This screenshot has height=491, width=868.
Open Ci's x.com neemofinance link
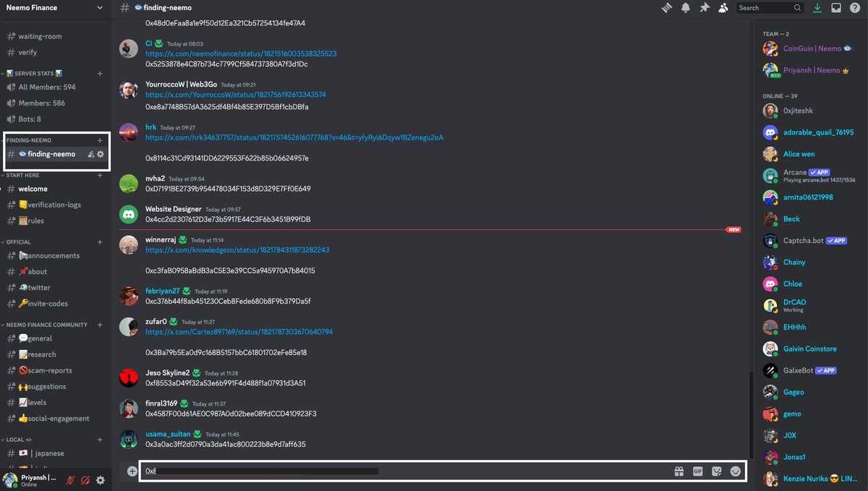[241, 54]
